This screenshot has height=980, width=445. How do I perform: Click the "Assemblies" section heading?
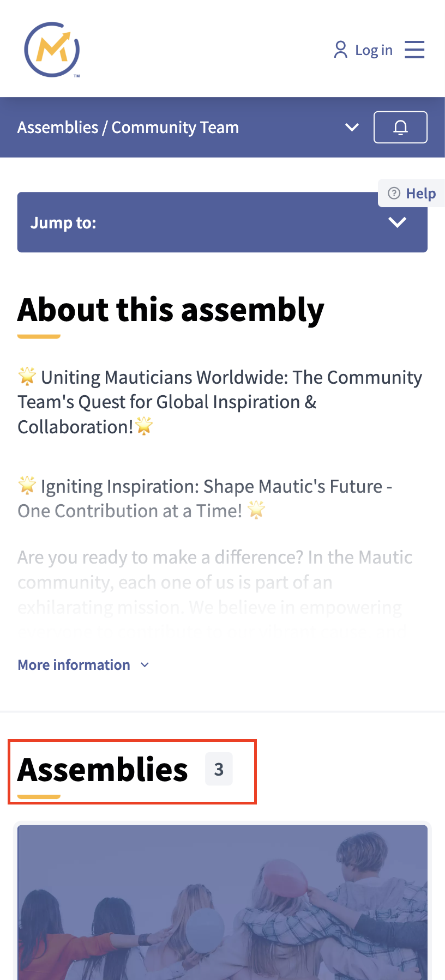(103, 769)
